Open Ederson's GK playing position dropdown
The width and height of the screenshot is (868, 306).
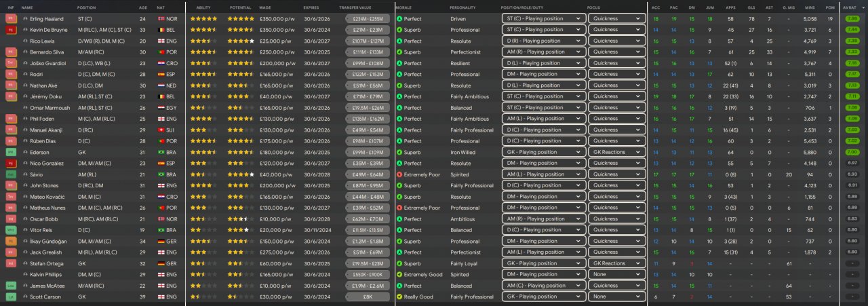click(543, 153)
